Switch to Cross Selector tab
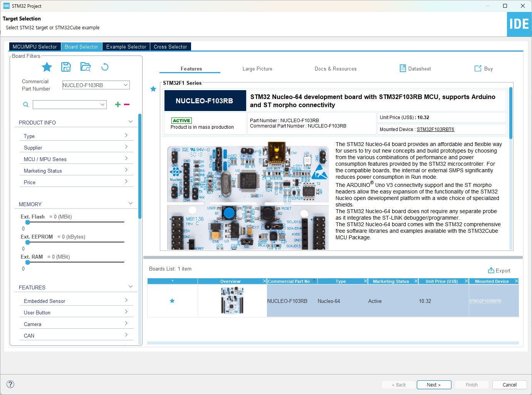 (x=170, y=47)
